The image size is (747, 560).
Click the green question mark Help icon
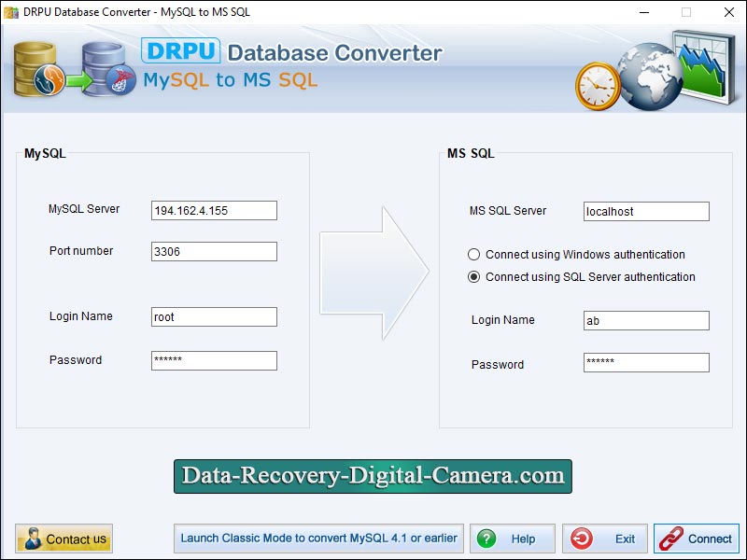click(486, 539)
